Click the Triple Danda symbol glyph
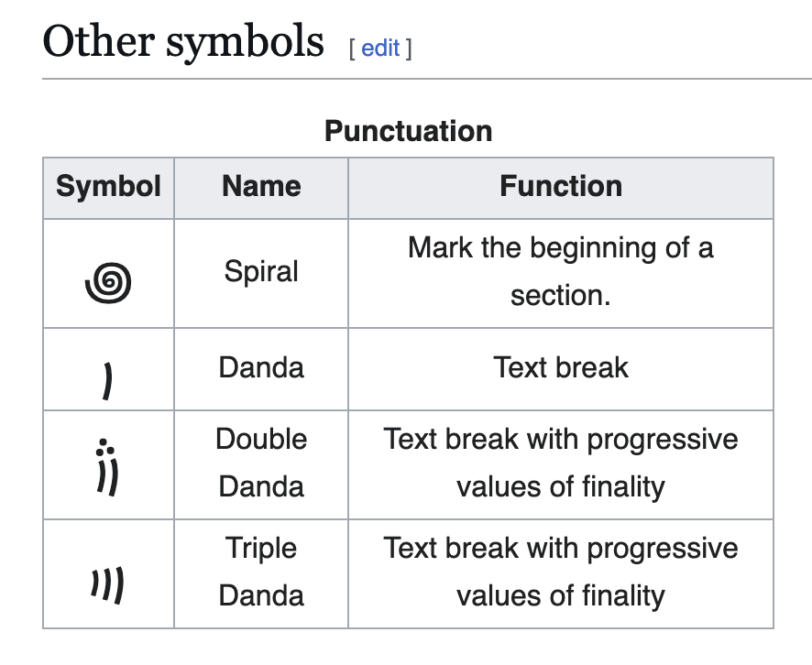 point(108,585)
